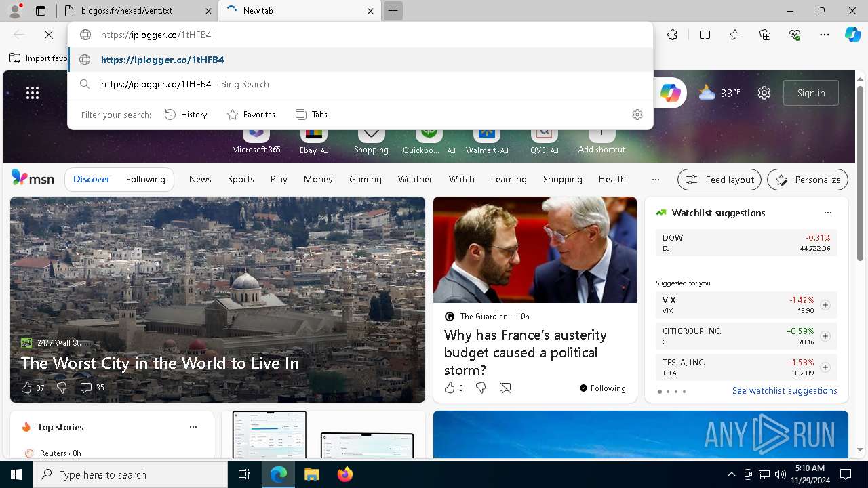Open a new tab with plus button
868x488 pixels.
(x=393, y=11)
